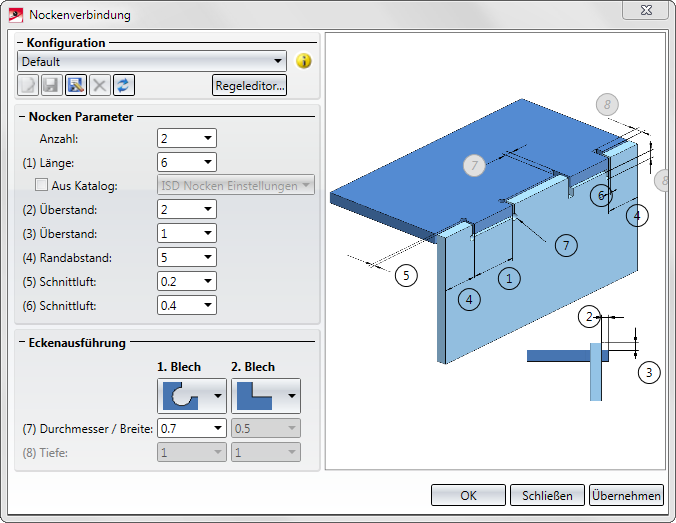Apply settings with Übernehmen

(626, 495)
